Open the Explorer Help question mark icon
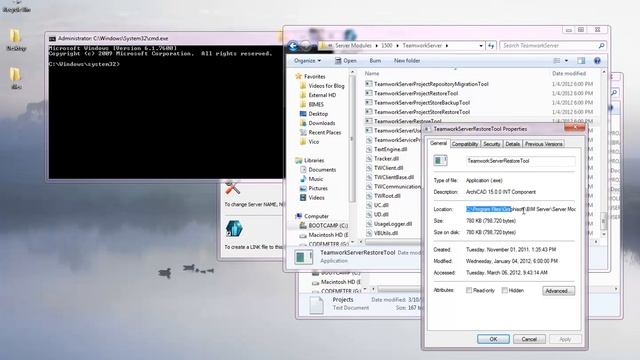 click(x=597, y=61)
